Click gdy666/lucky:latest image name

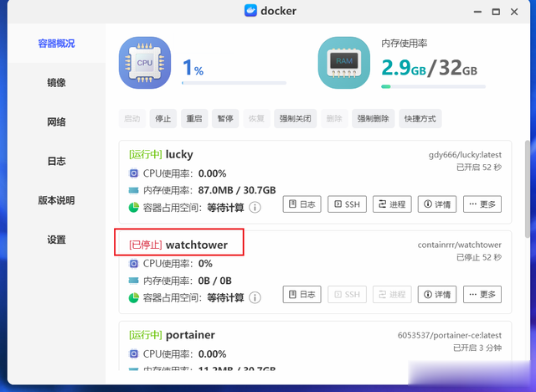pyautogui.click(x=465, y=155)
